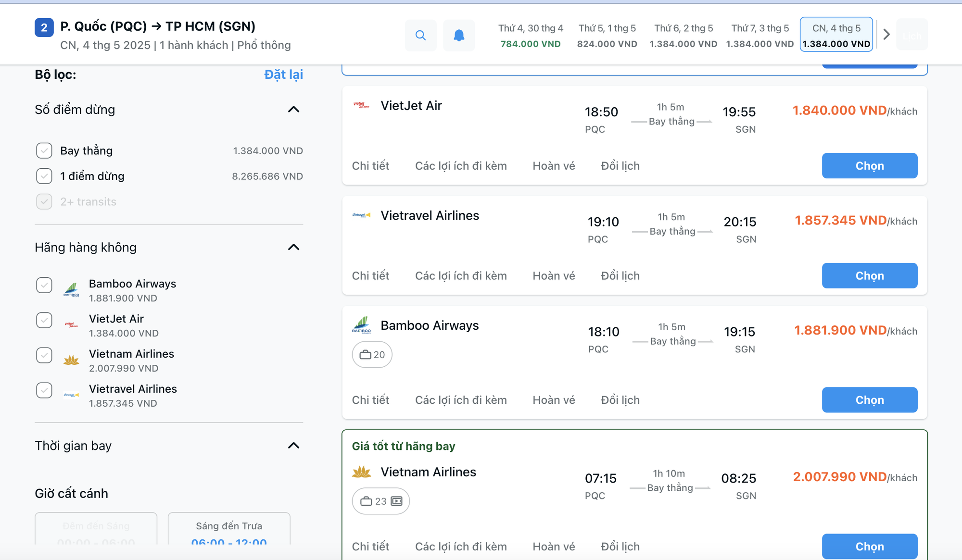Click Vietnam Airlines lotus logo in filter
The width and height of the screenshot is (962, 560).
point(71,360)
